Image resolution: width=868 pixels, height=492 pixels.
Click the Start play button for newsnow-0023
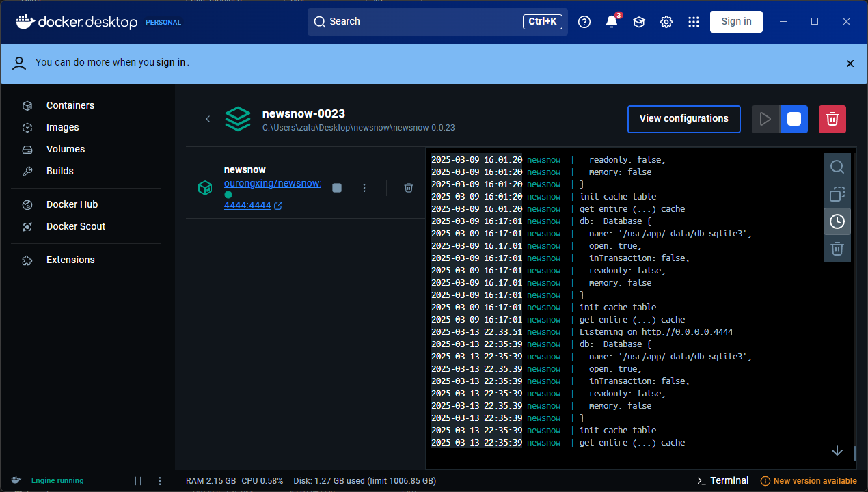pos(765,119)
